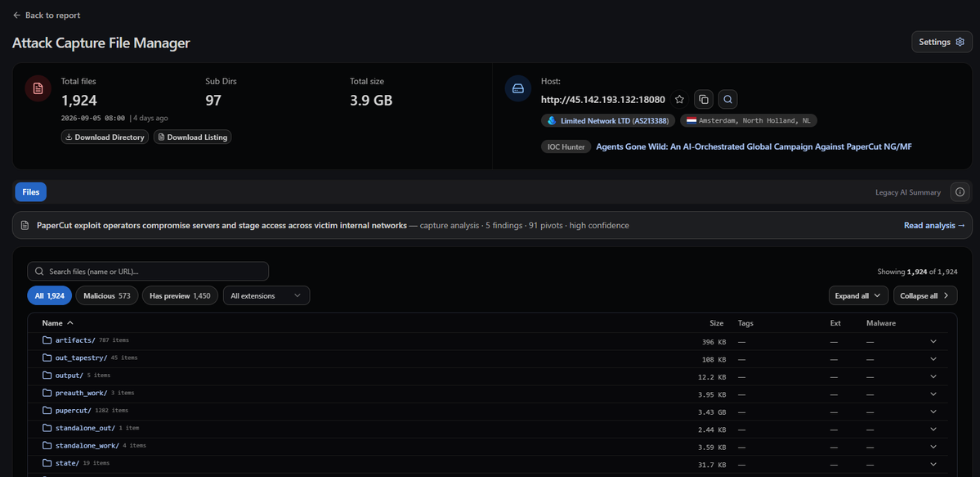
Task: Click the 396 KB size value
Action: click(x=714, y=342)
